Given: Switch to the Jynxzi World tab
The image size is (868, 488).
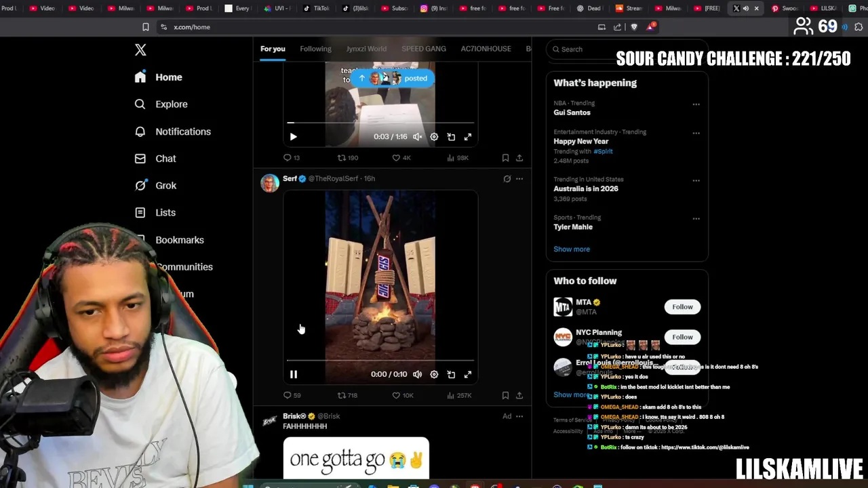Looking at the screenshot, I should click(x=366, y=49).
